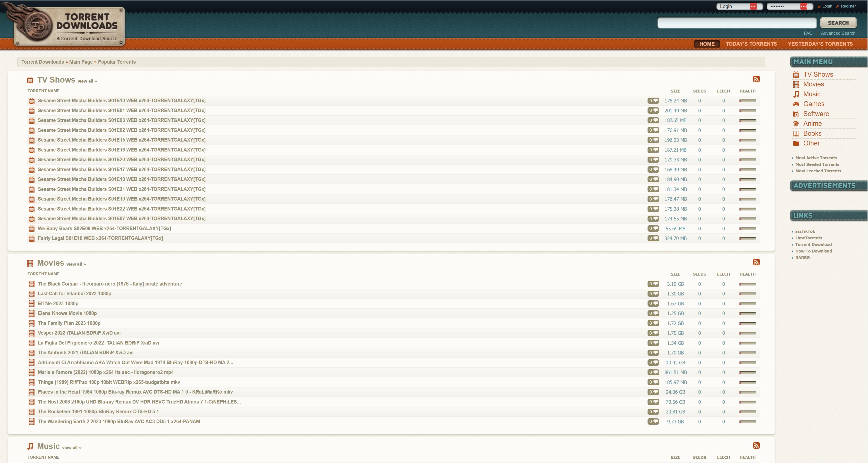868x463 pixels.
Task: Click 'view all' next to TV Shows
Action: tap(87, 81)
